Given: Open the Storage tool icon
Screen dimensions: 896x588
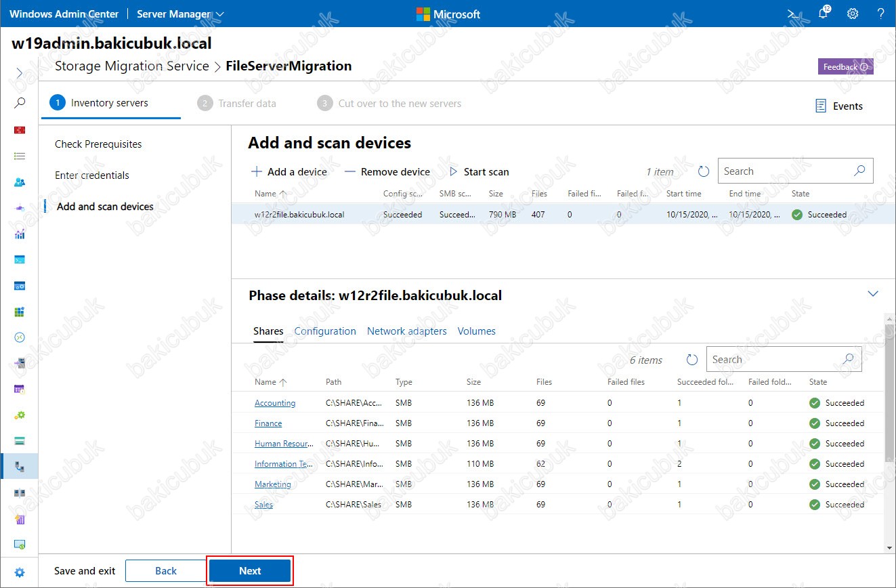Looking at the screenshot, I should point(20,441).
